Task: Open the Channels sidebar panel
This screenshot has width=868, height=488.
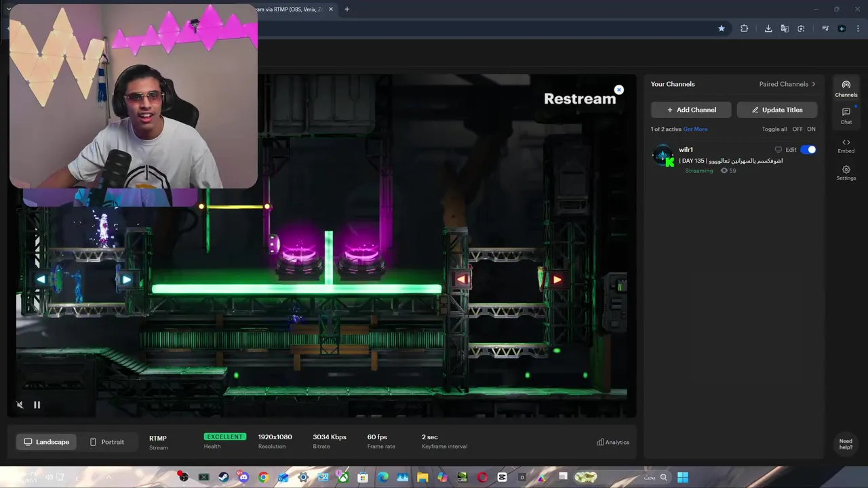Action: (x=846, y=89)
